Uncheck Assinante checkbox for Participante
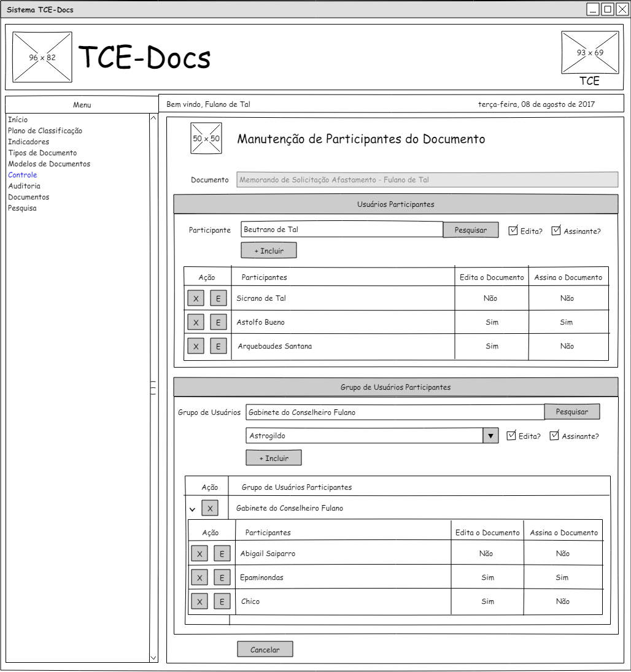This screenshot has width=631, height=672. (556, 231)
